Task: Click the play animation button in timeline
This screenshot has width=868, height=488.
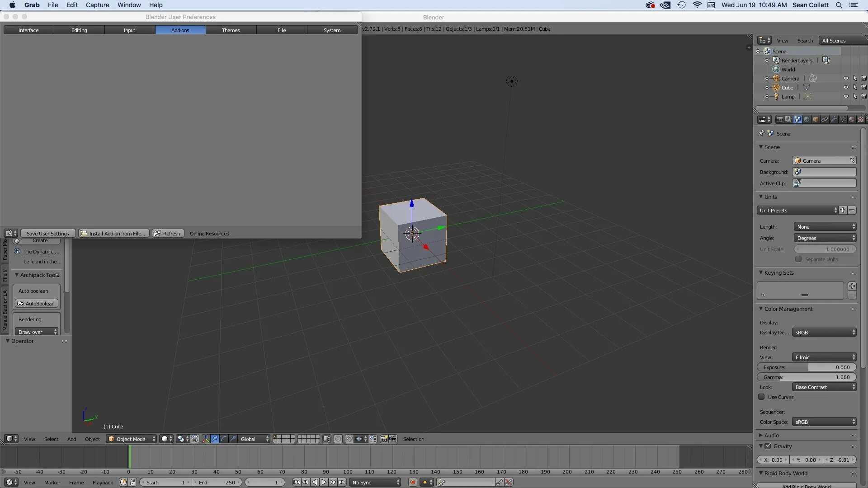Action: coord(324,482)
